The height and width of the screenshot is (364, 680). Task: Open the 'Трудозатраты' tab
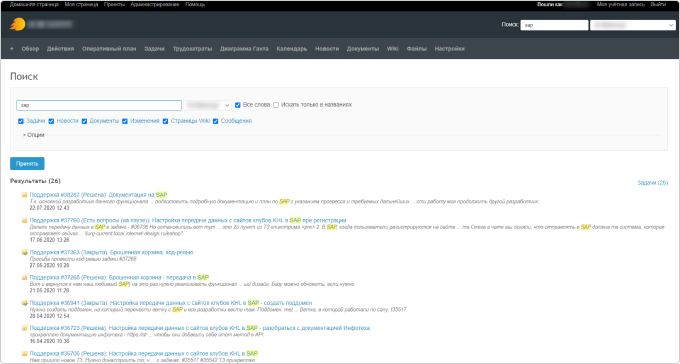click(193, 49)
